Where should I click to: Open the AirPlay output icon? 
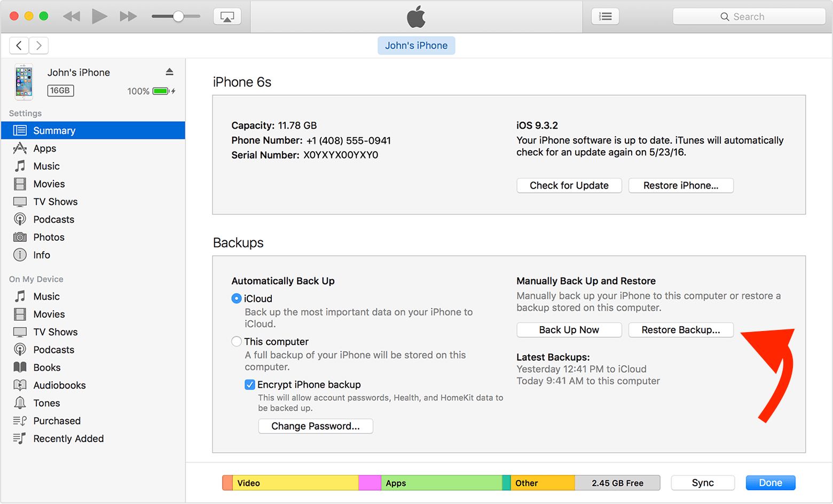click(227, 17)
